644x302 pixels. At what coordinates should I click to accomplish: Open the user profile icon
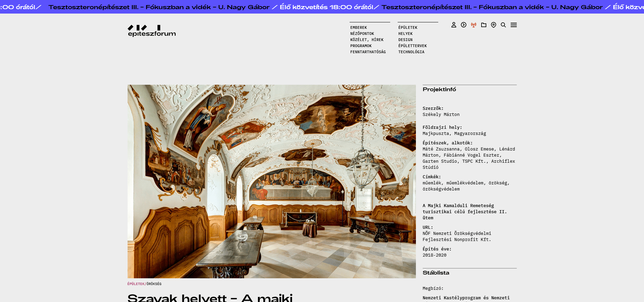(453, 25)
